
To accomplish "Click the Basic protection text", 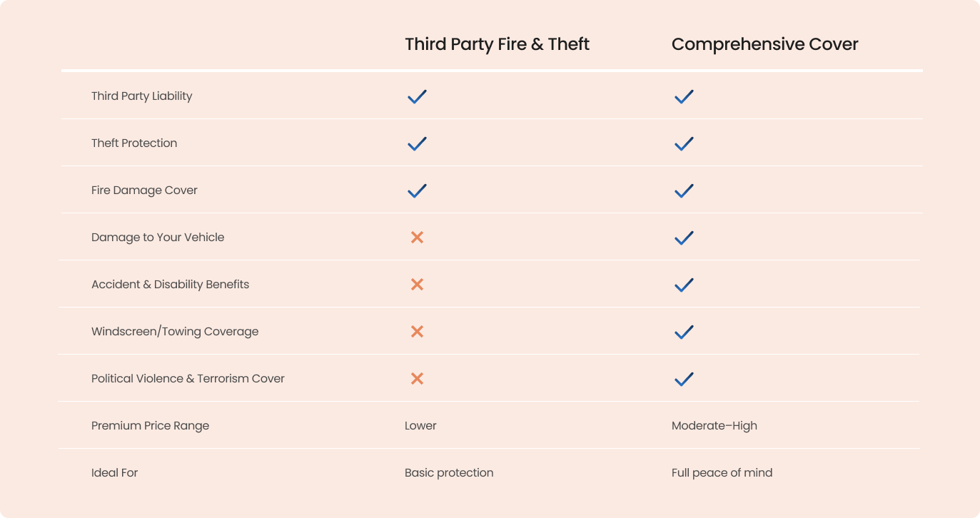I will [449, 473].
